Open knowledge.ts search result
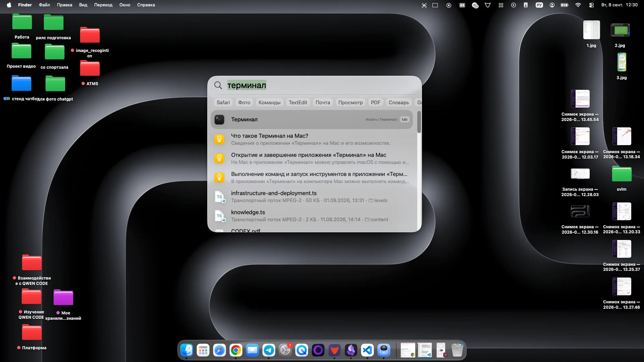644x362 pixels. [312, 216]
